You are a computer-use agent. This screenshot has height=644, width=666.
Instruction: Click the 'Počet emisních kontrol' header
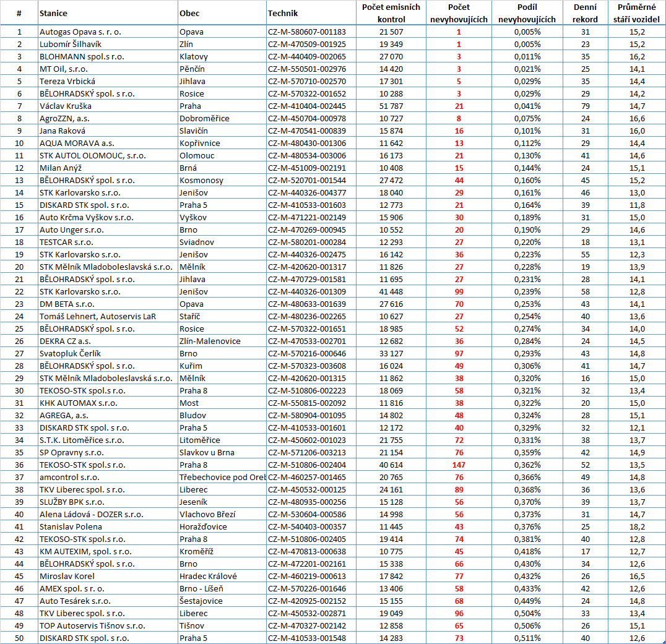(x=391, y=13)
